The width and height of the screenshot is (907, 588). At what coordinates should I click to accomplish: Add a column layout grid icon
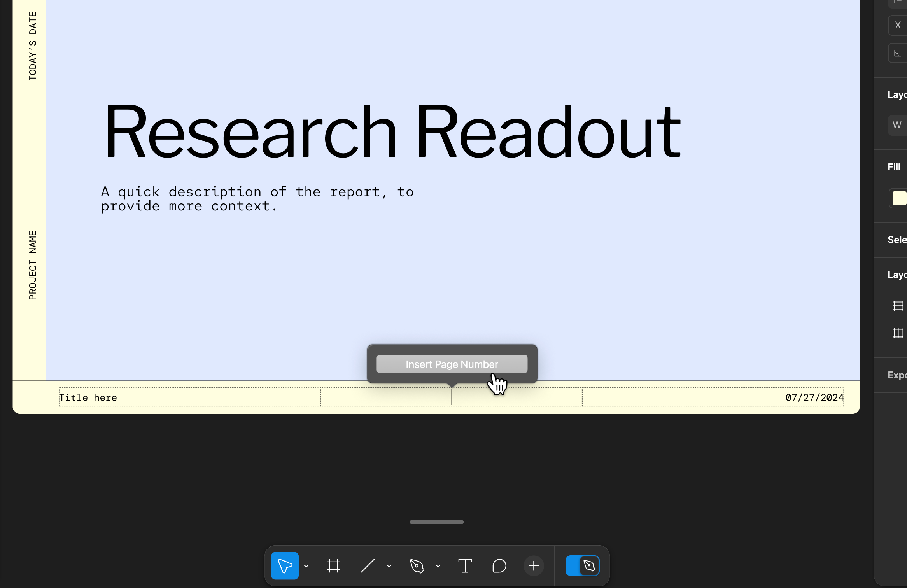click(898, 333)
